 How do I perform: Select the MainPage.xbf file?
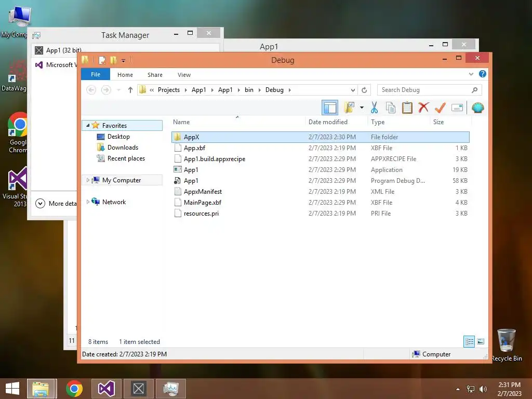[320, 202]
